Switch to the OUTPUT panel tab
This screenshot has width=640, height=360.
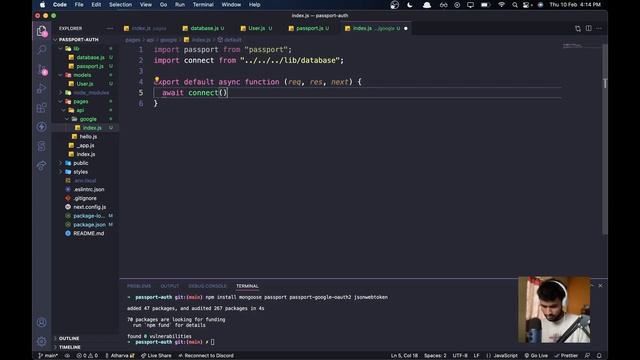point(169,286)
